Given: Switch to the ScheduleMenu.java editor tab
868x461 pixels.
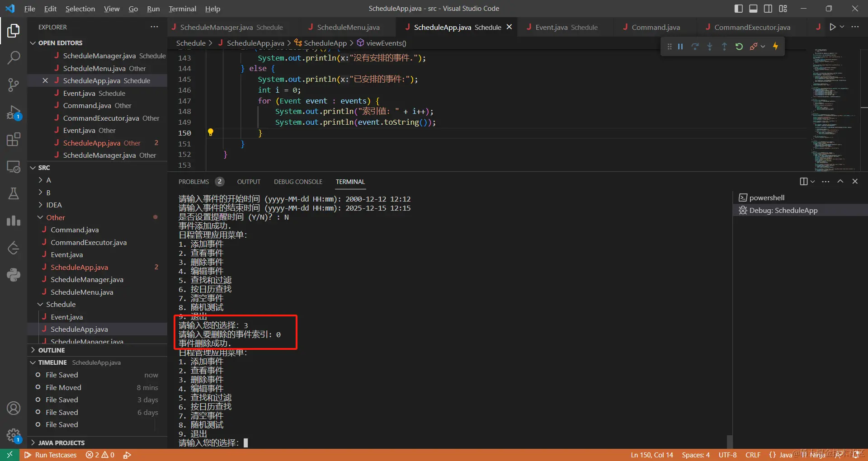Looking at the screenshot, I should pos(348,27).
